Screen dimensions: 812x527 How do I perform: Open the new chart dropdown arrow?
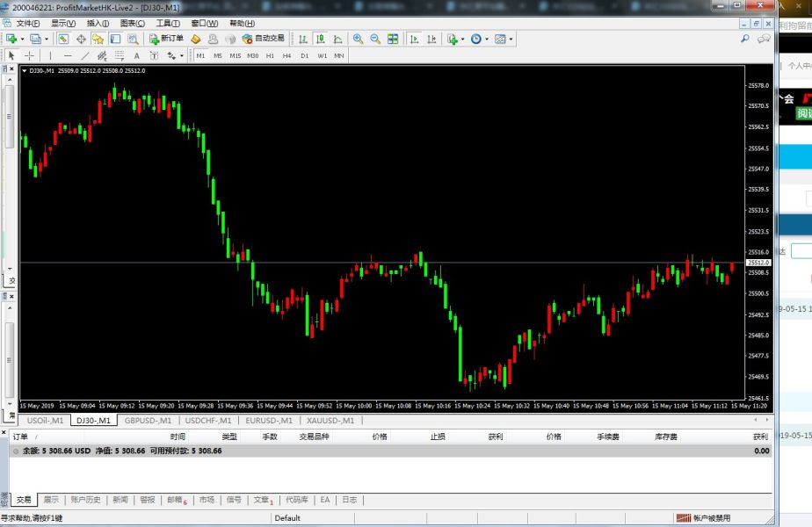tap(22, 39)
